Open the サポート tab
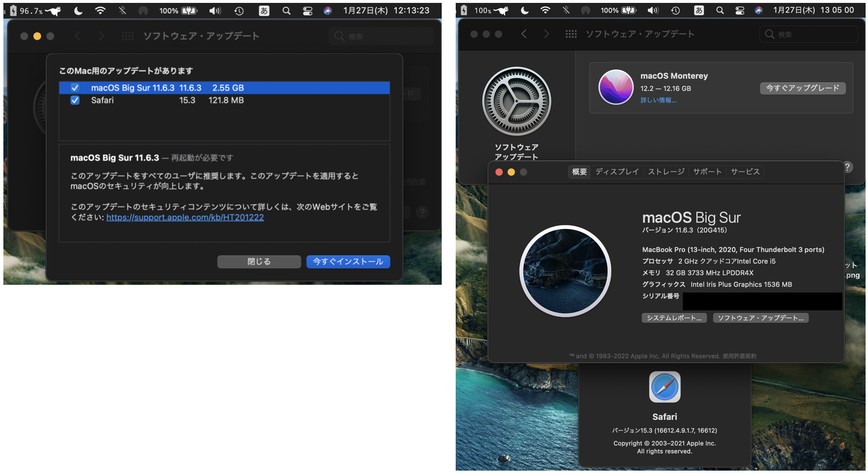 coord(707,172)
